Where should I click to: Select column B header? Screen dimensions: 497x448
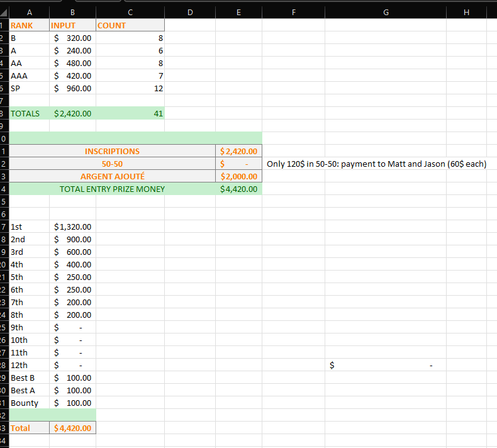[x=72, y=12]
